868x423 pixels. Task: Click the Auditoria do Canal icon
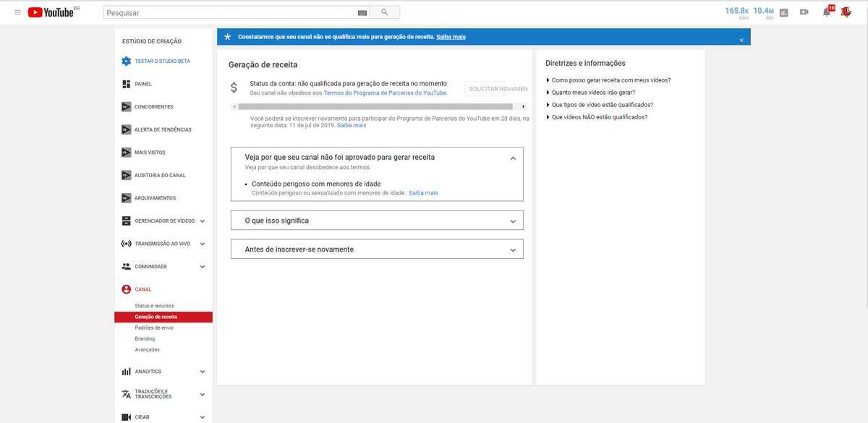(127, 175)
